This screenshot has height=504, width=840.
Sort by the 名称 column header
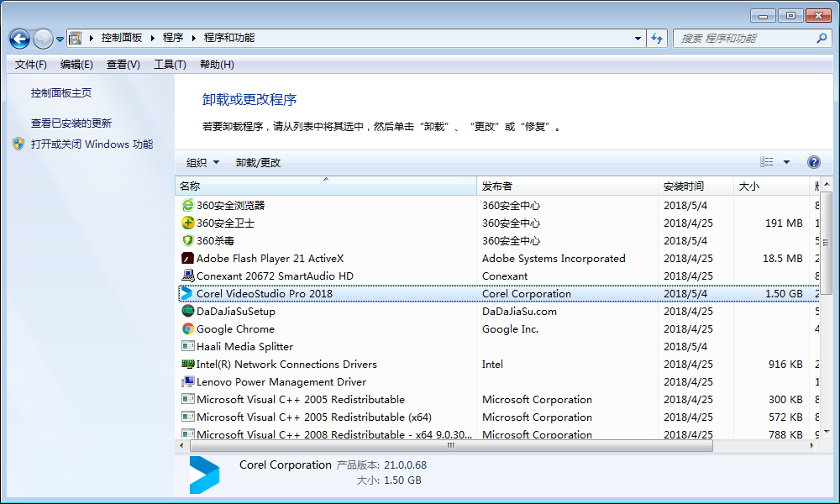click(x=326, y=186)
